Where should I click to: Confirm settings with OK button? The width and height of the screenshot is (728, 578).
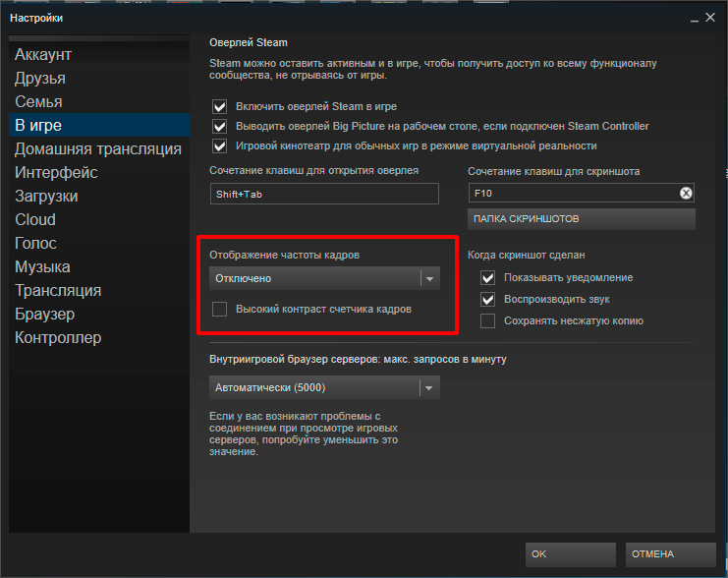(571, 554)
